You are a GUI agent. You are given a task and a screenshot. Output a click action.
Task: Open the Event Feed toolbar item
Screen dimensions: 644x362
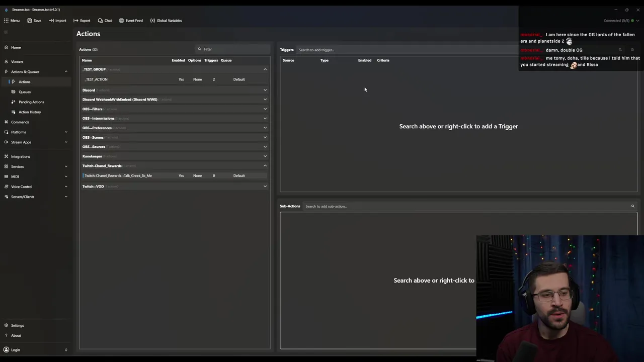(x=131, y=21)
